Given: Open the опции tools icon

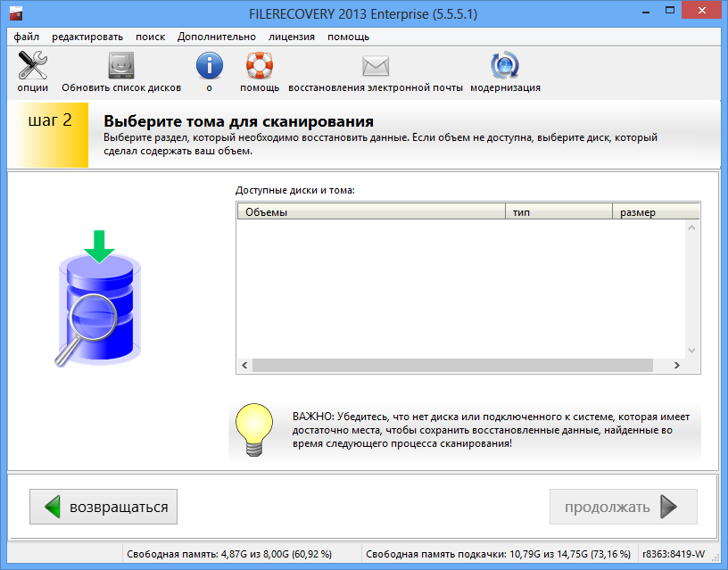Looking at the screenshot, I should [32, 65].
